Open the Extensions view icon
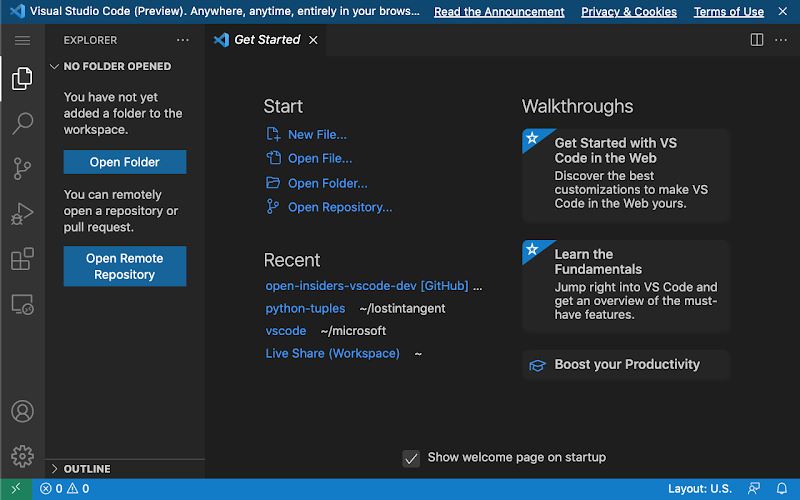Screen dimensions: 800x500 (x=22, y=259)
